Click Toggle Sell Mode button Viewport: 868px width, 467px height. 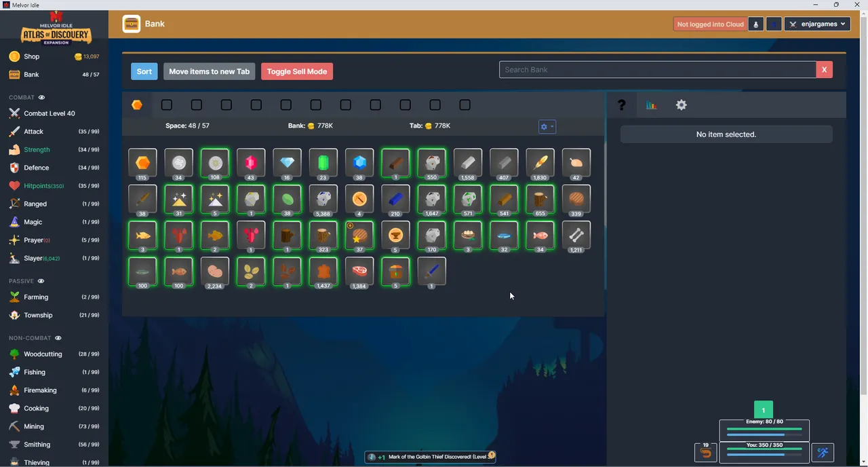pyautogui.click(x=297, y=71)
